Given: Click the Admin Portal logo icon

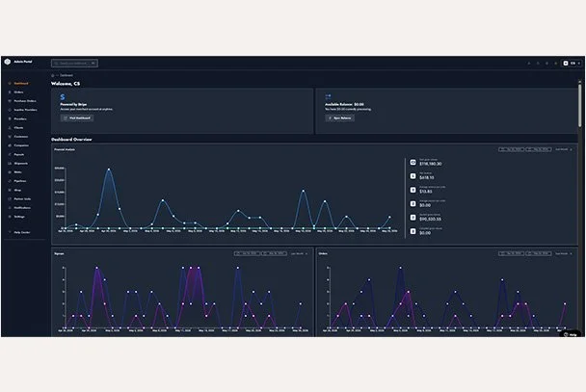Looking at the screenshot, I should coord(7,62).
